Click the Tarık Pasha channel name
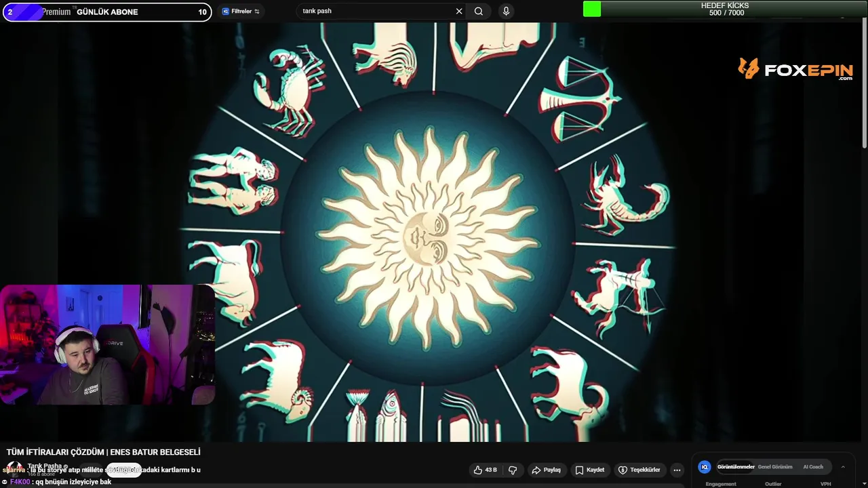The image size is (868, 488). click(x=45, y=466)
